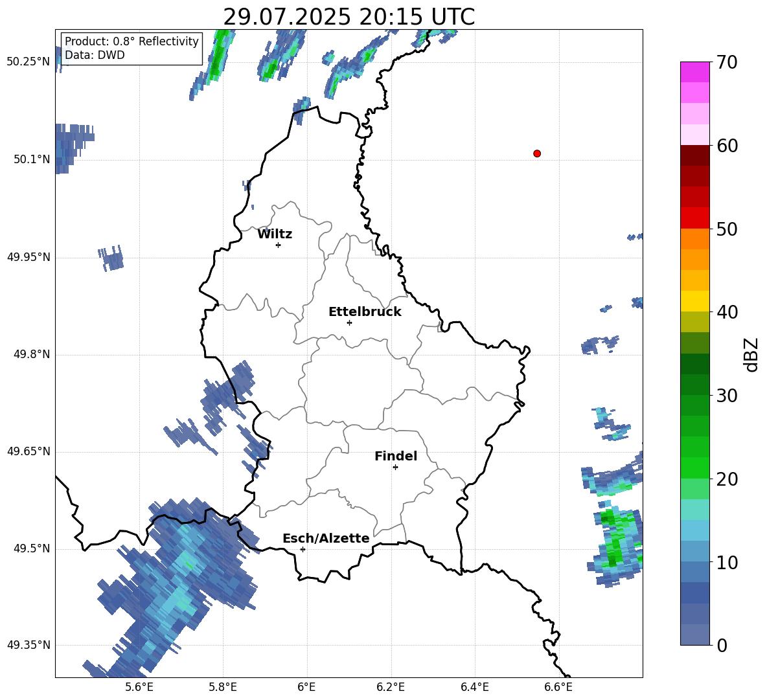Click the Wiltz city label
The image size is (767, 700).
tap(275, 234)
